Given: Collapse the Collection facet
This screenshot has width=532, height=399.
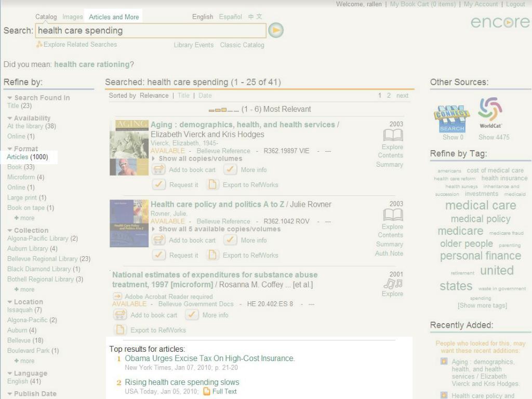Looking at the screenshot, I should pos(9,230).
